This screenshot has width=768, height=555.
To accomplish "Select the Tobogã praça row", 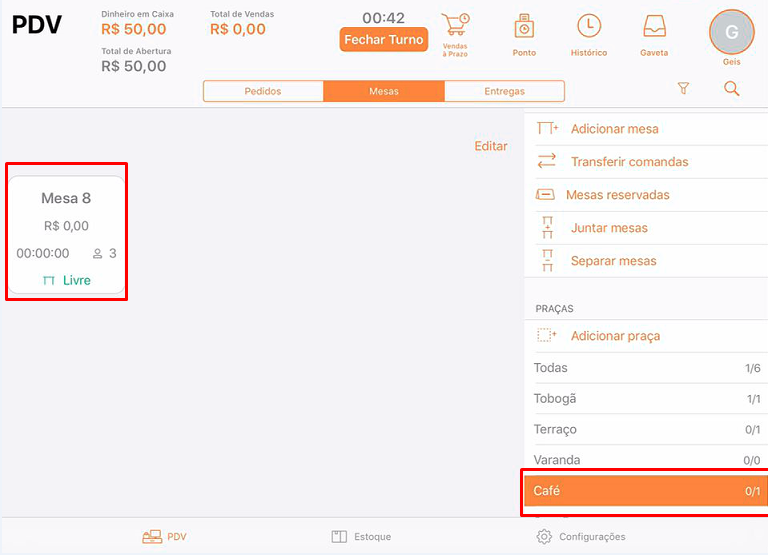I will click(x=646, y=399).
